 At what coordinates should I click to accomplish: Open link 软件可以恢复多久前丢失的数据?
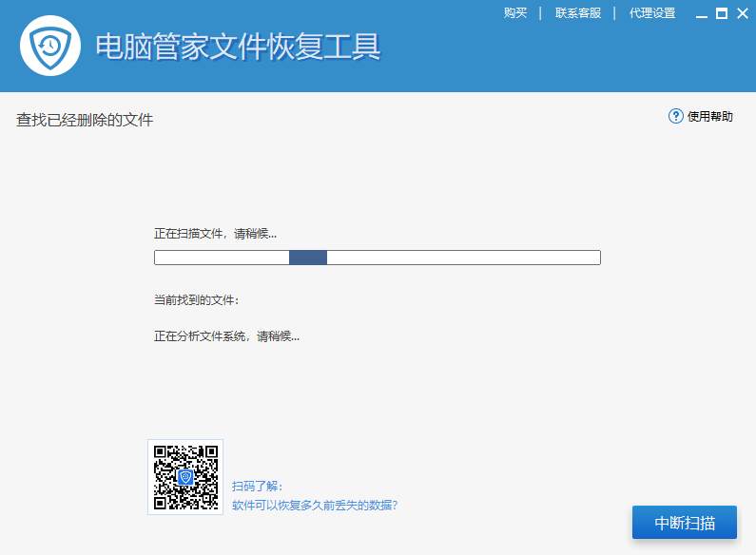click(315, 506)
